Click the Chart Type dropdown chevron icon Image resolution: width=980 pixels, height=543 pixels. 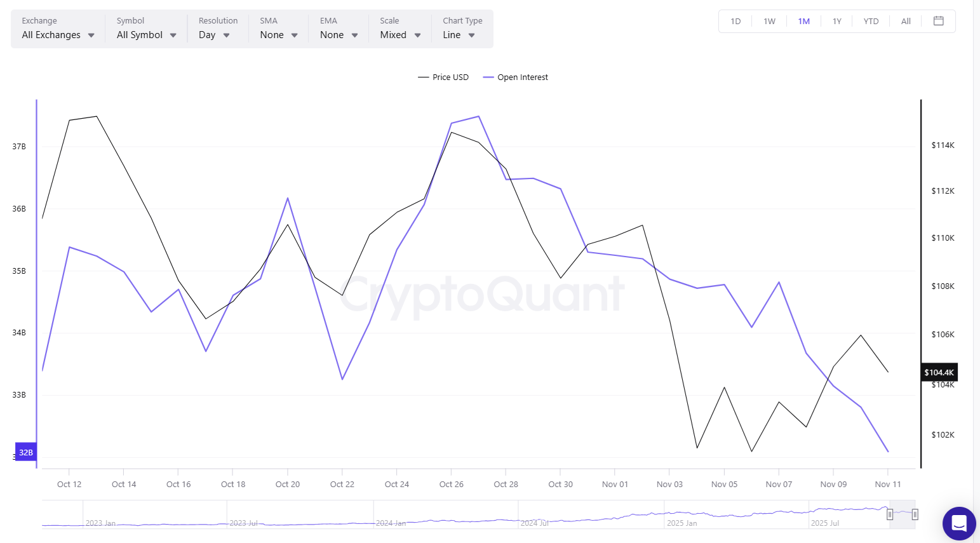tap(471, 35)
